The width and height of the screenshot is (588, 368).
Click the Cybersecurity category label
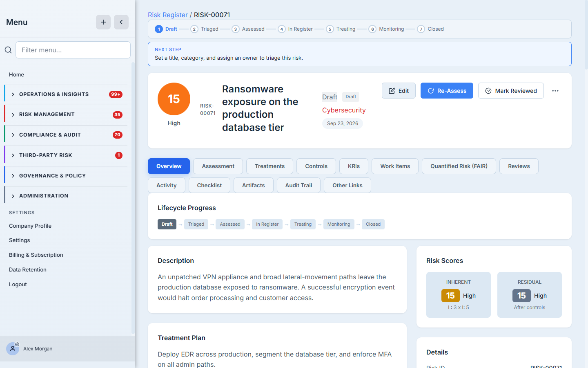click(344, 110)
